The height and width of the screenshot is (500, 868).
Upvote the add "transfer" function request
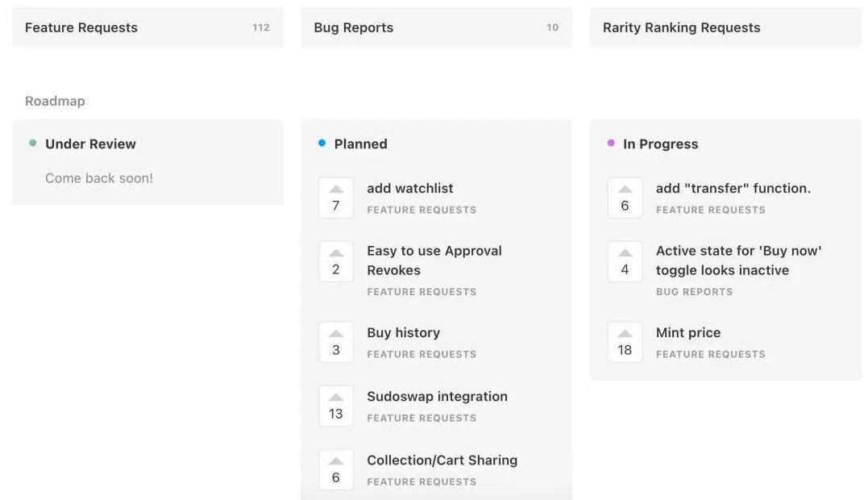(x=625, y=198)
